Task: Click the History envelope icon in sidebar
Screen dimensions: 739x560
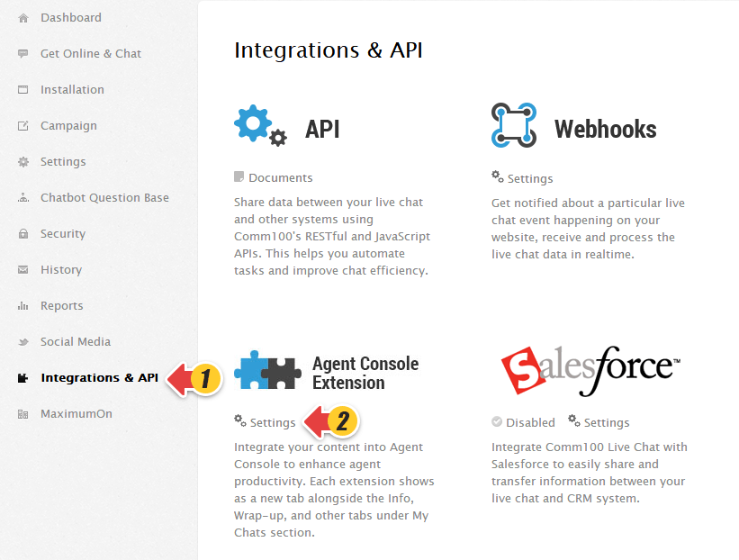Action: [x=23, y=270]
